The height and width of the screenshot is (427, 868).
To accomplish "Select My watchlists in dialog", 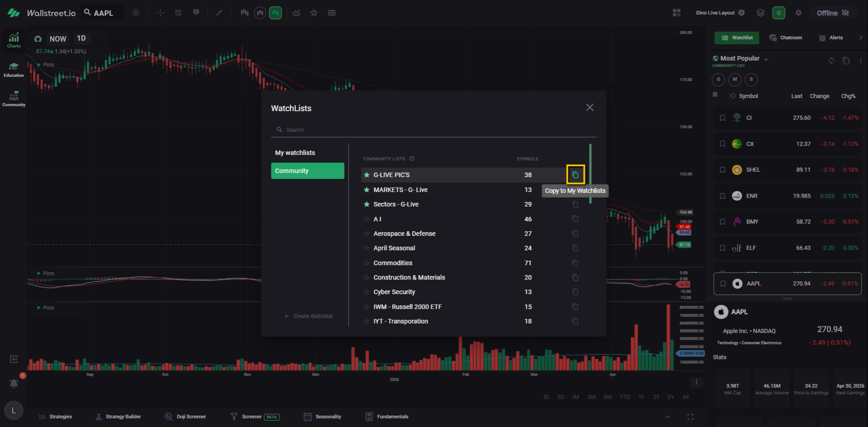I will (x=295, y=153).
